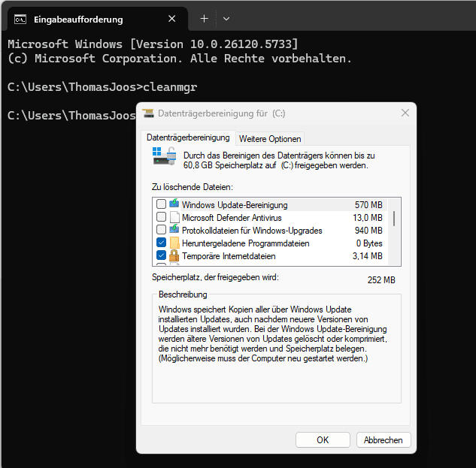Image resolution: width=476 pixels, height=468 pixels.
Task: Switch to the Weitere Optionen tab
Action: coord(270,138)
